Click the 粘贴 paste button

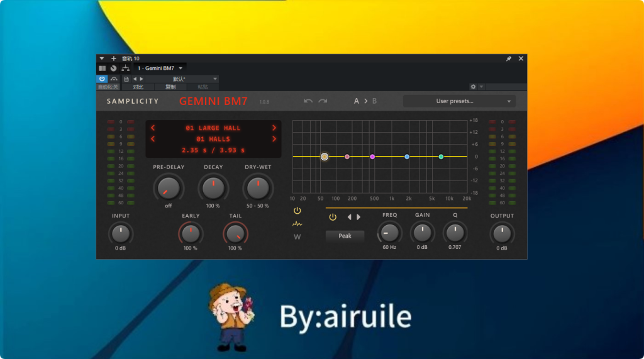coord(203,87)
